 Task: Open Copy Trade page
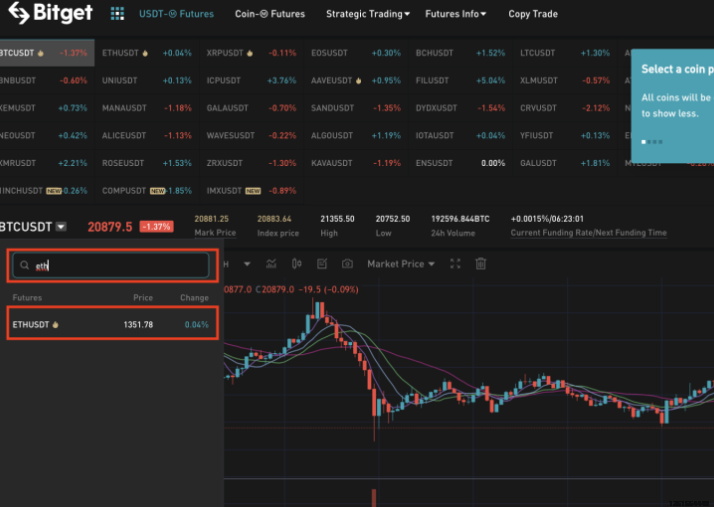pyautogui.click(x=533, y=14)
